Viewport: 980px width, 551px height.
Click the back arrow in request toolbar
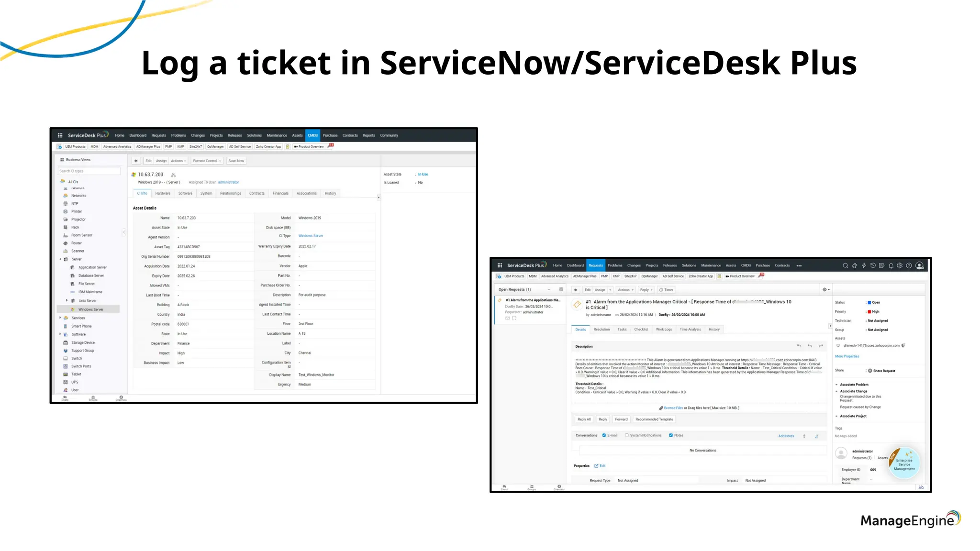576,290
